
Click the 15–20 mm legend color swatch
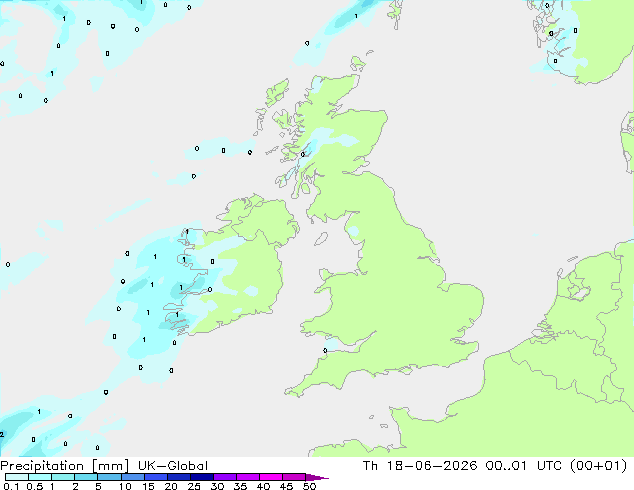click(156, 477)
